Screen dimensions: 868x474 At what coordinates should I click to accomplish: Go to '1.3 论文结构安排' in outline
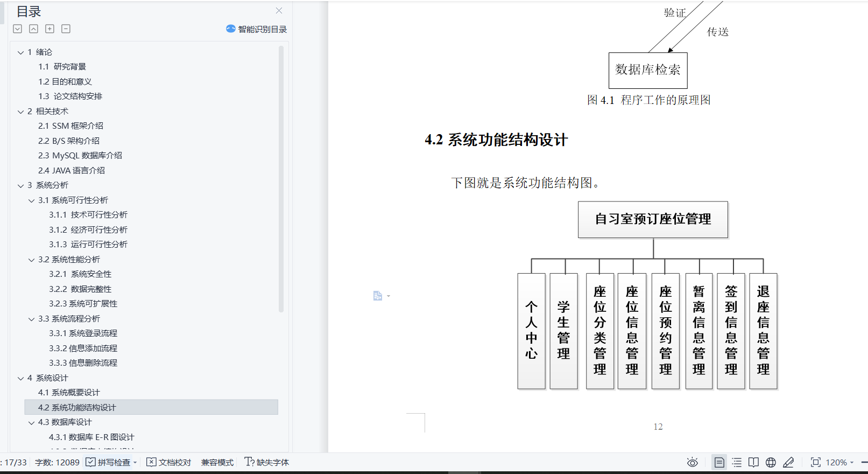(x=70, y=96)
